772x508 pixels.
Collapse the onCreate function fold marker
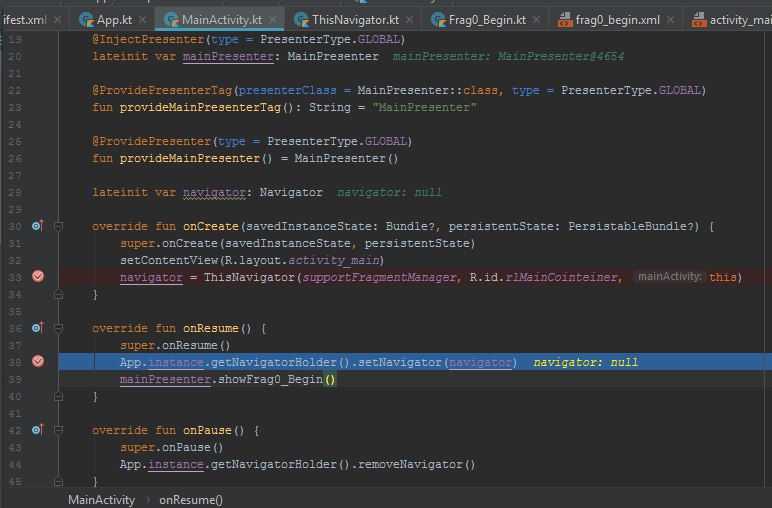[58, 226]
